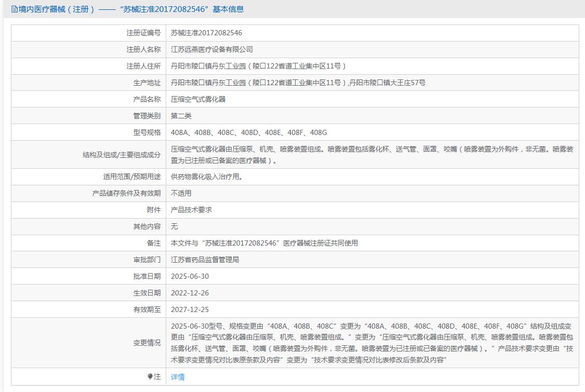Click management category value 第二类
The width and height of the screenshot is (585, 392).
181,116
